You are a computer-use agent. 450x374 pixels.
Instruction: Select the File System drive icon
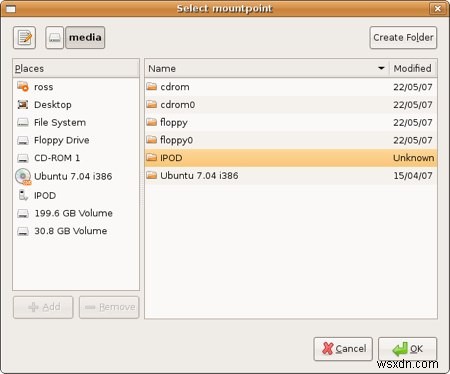tap(23, 123)
